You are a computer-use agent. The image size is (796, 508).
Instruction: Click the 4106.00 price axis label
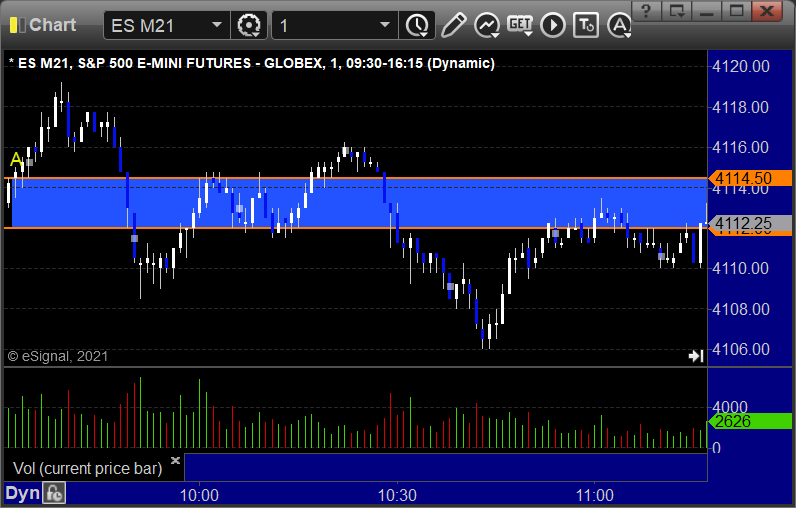741,349
